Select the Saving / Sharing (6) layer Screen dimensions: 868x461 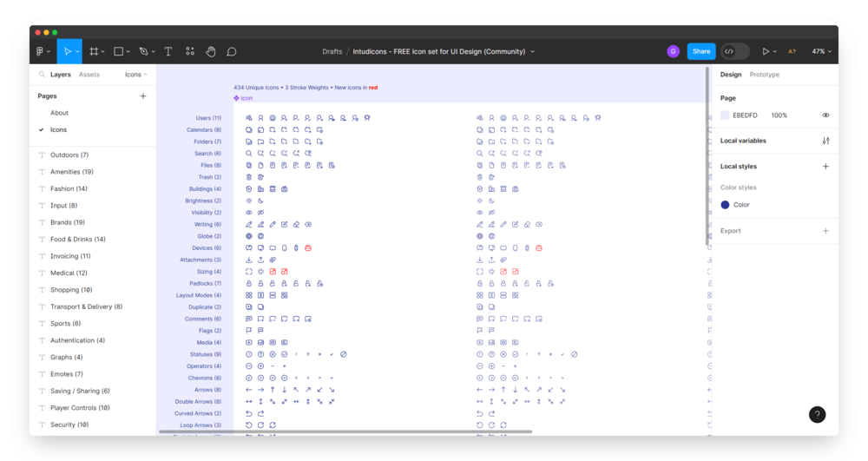click(80, 391)
